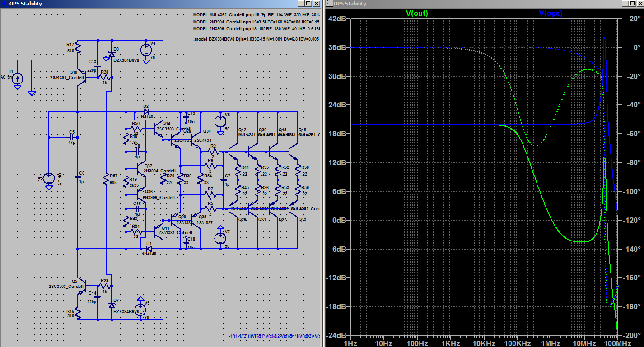Image resolution: width=644 pixels, height=347 pixels.
Task: Select capacitor C14 220µ symbol
Action: click(97, 296)
